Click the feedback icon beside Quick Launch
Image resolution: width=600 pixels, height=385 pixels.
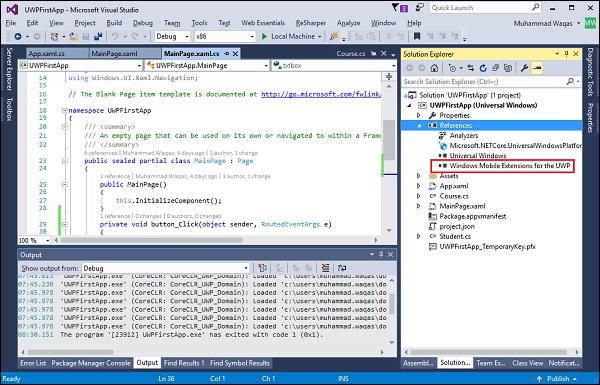click(419, 8)
